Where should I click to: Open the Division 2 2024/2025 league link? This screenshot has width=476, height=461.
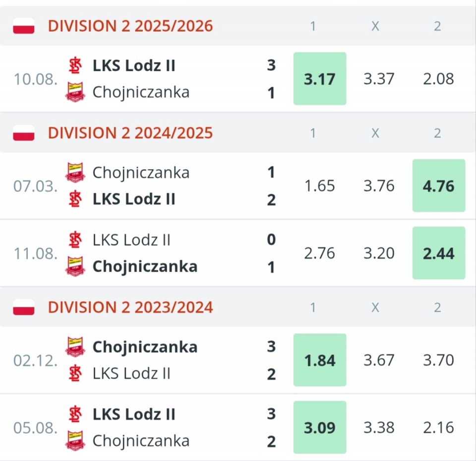click(x=130, y=133)
